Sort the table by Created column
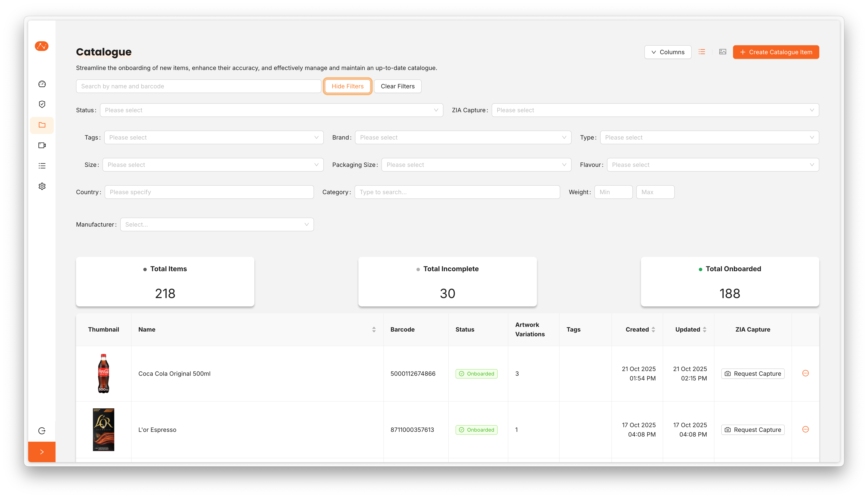This screenshot has width=868, height=498. click(653, 329)
